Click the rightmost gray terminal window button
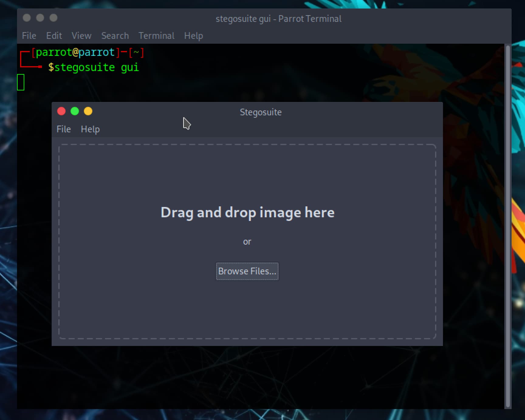 (x=53, y=18)
